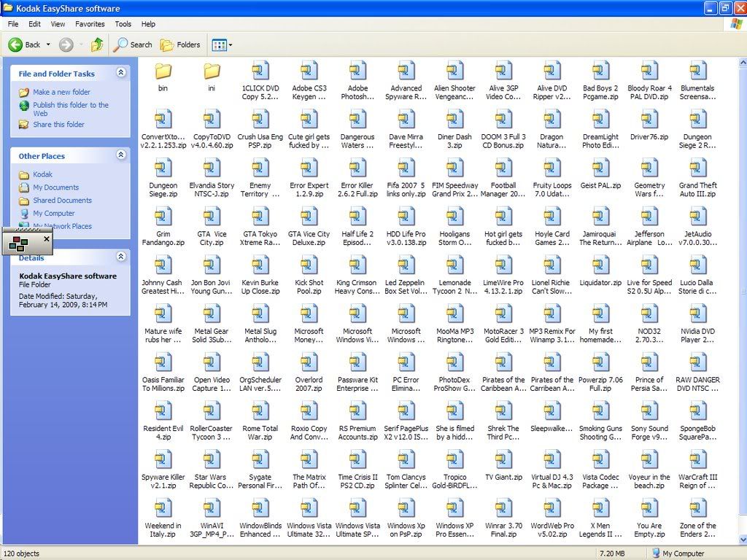Go back with the Back button

point(25,44)
